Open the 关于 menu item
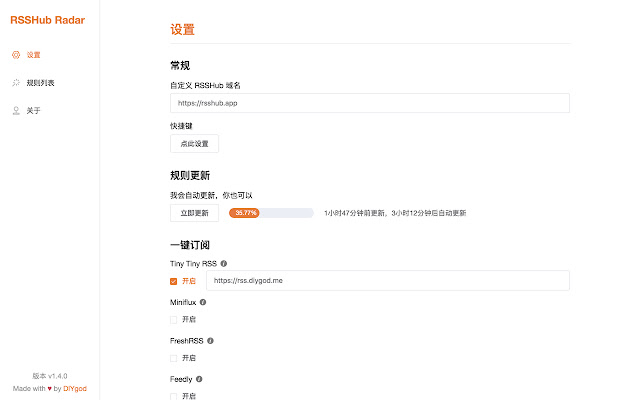The height and width of the screenshot is (400, 640). tap(34, 111)
